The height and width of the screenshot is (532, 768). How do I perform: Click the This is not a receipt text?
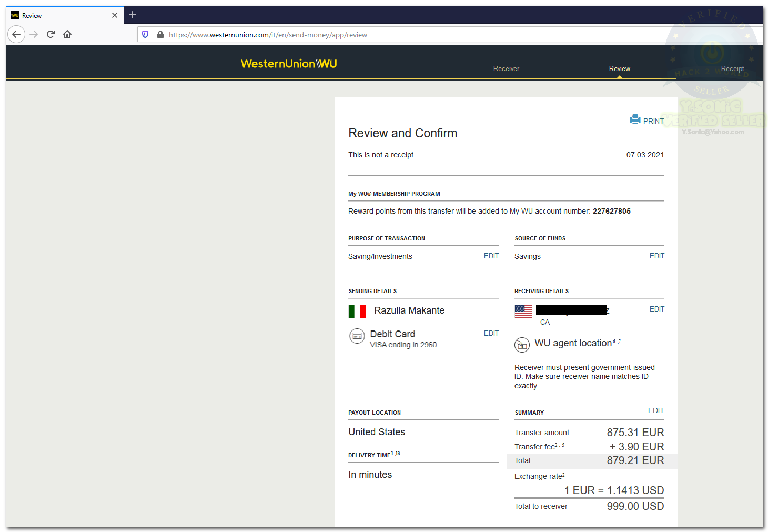382,155
